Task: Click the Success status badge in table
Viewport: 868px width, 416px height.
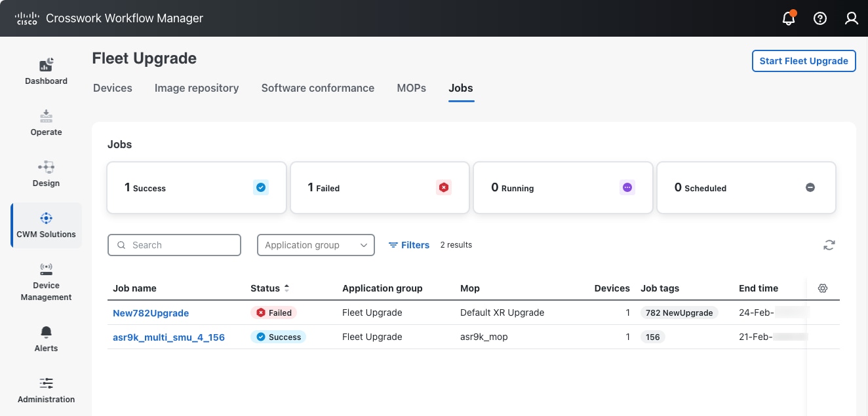Action: click(278, 337)
